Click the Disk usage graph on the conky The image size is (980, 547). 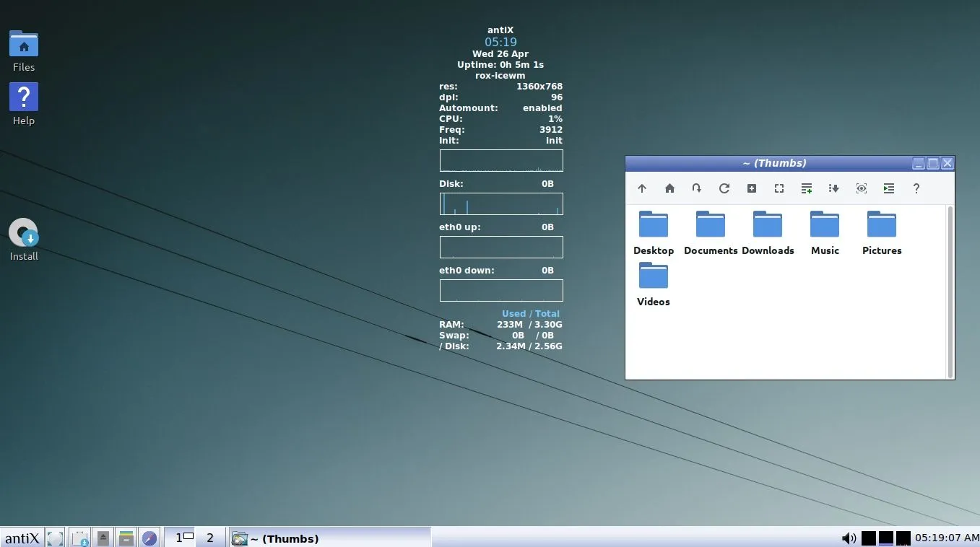(x=500, y=204)
